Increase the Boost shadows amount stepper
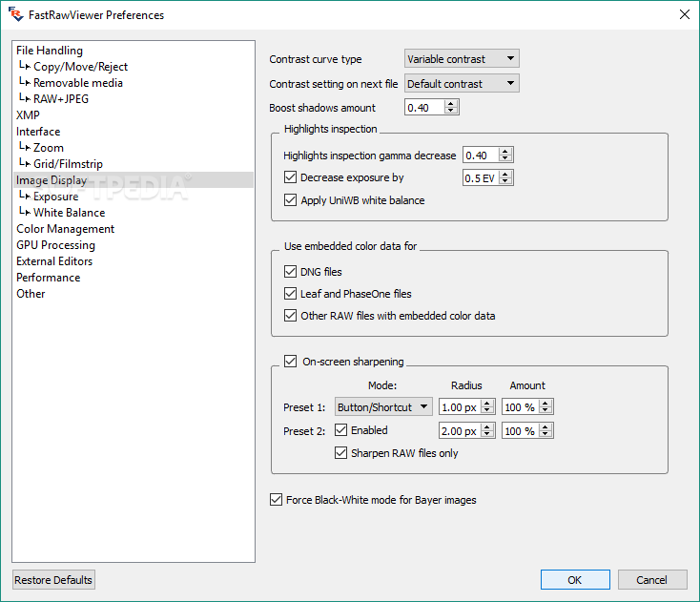 (452, 104)
